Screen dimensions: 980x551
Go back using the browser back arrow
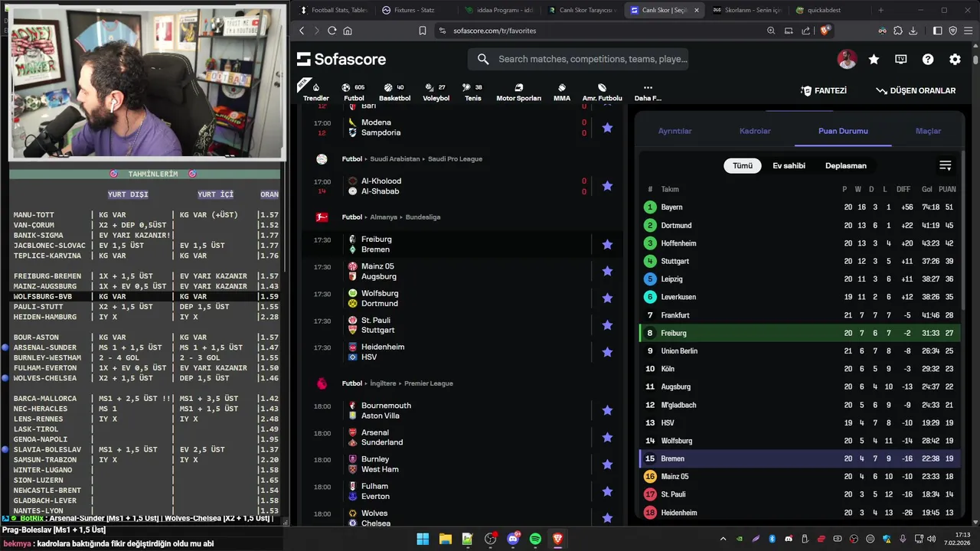pos(302,31)
